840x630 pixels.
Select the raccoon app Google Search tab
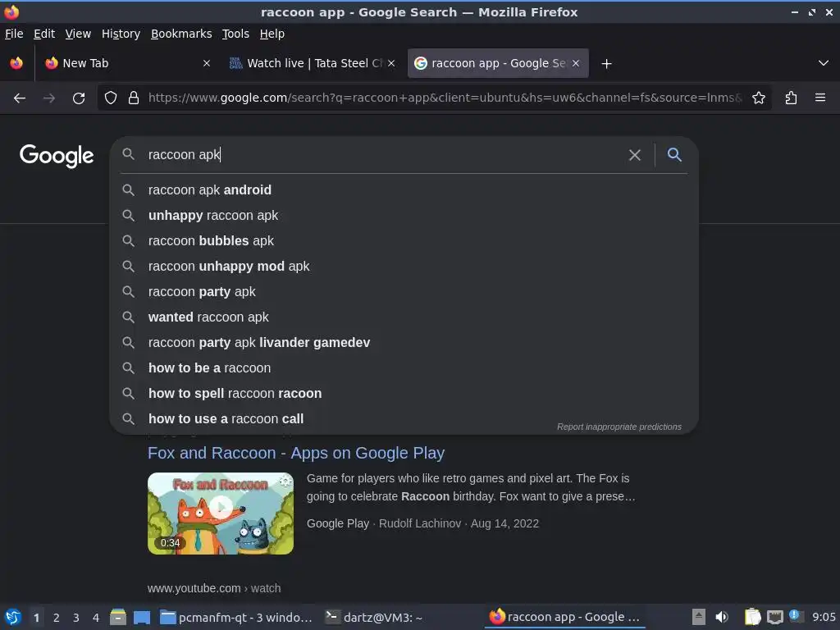click(497, 63)
